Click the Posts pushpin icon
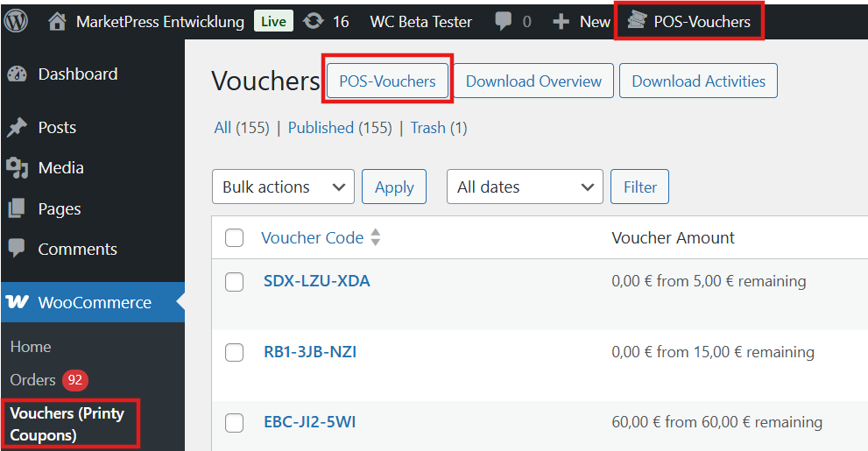Screen dimensions: 868x451 tap(18, 127)
